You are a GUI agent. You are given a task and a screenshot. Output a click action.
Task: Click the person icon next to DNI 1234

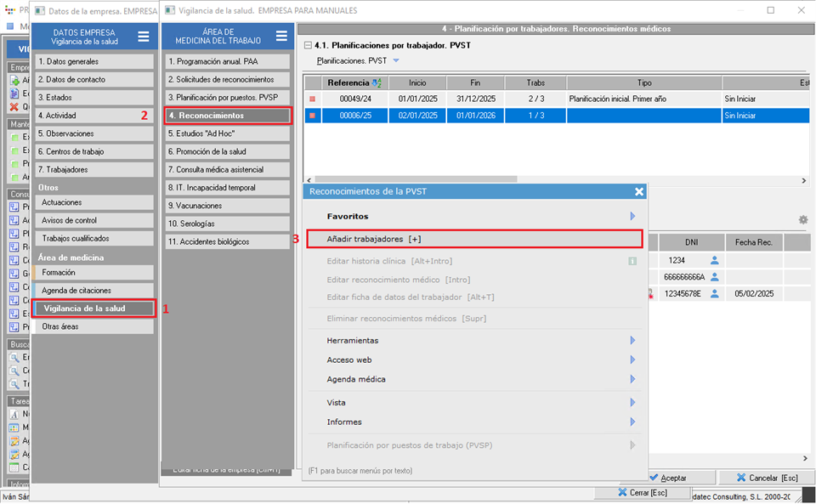(715, 260)
